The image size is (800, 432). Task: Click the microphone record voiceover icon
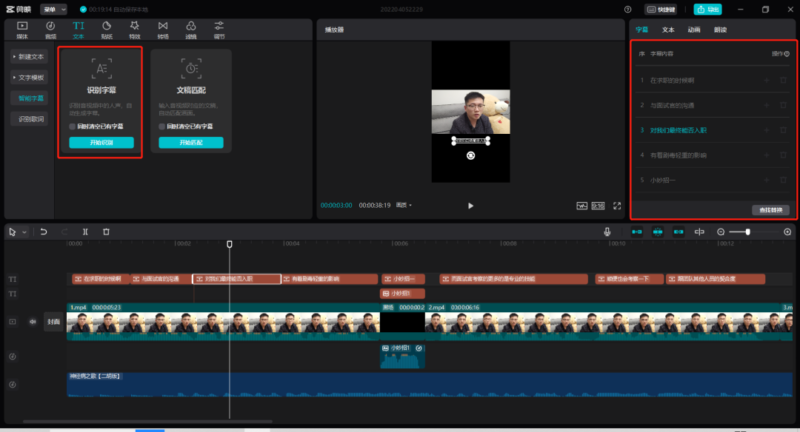607,232
